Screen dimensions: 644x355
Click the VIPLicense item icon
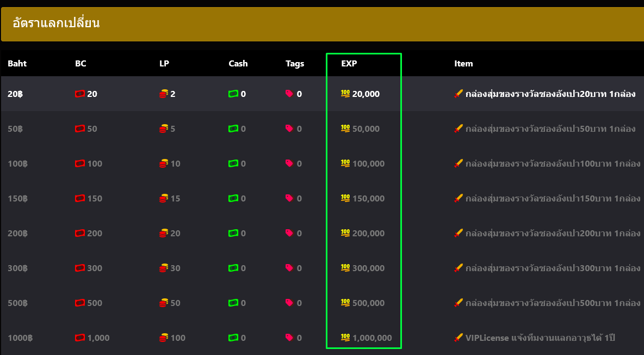pyautogui.click(x=459, y=338)
